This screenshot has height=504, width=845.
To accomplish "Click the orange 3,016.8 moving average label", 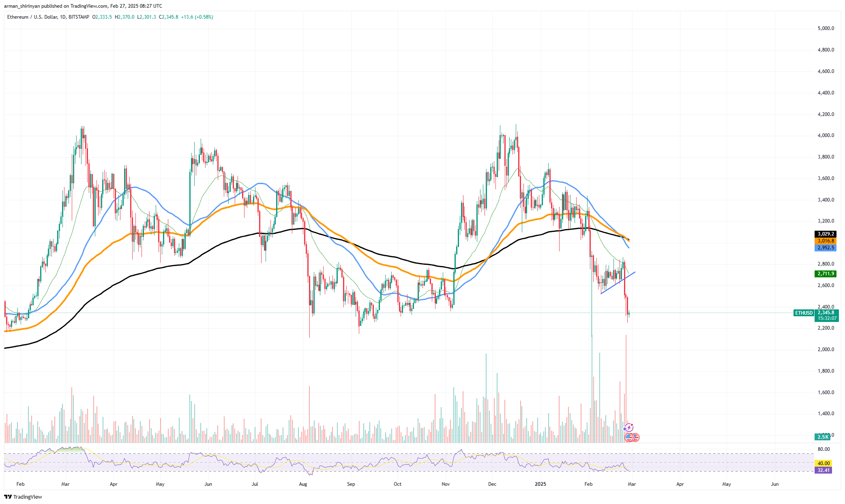I will 825,241.
